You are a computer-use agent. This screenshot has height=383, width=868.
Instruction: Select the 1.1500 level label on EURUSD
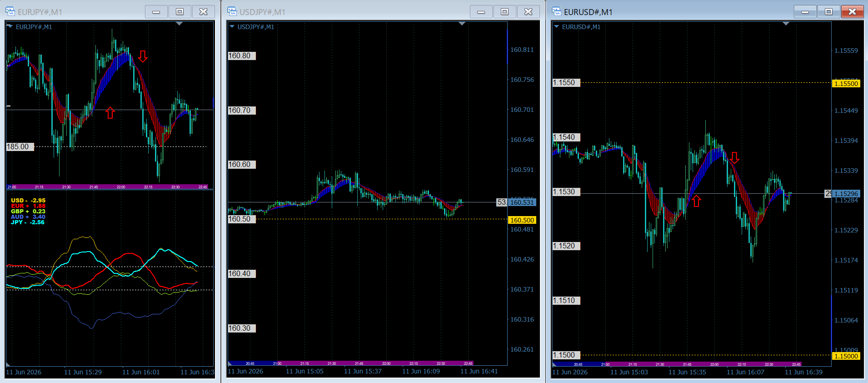point(566,355)
